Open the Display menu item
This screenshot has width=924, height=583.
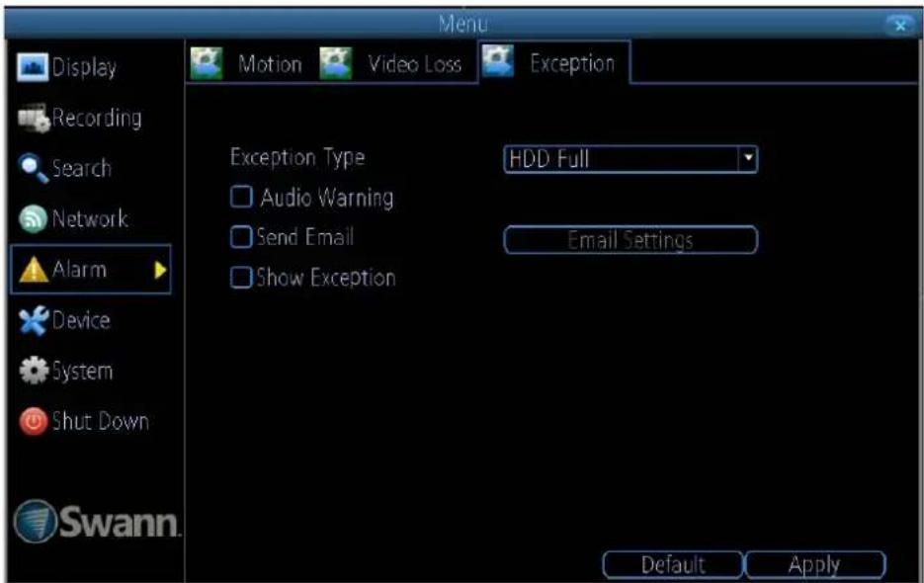tap(84, 67)
